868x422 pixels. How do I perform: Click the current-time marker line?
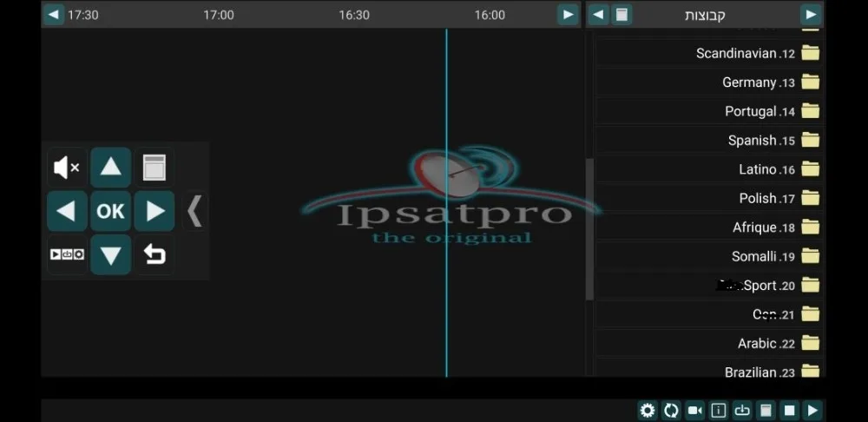[447, 202]
